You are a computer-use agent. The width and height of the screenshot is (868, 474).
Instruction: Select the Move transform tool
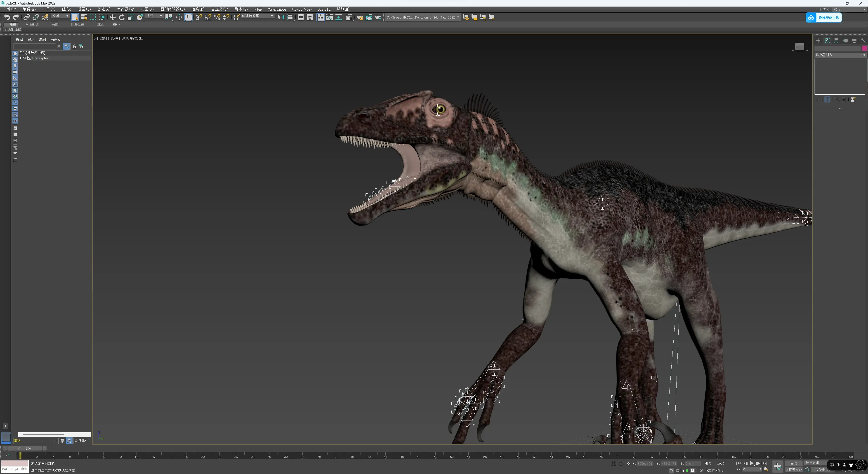point(113,17)
